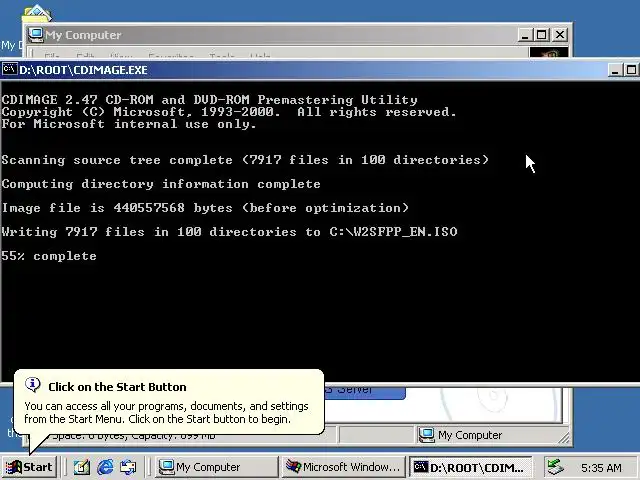
Task: Switch to Microsoft Windows taskbar button
Action: pyautogui.click(x=343, y=467)
